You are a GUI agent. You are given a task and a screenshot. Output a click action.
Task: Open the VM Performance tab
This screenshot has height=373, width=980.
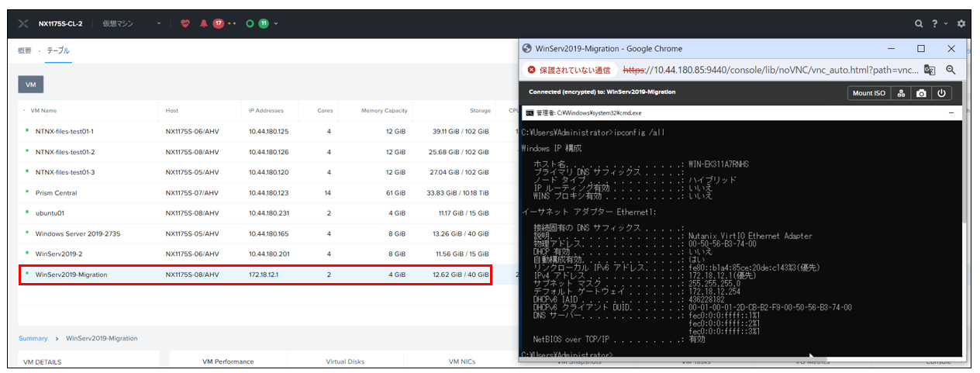228,361
